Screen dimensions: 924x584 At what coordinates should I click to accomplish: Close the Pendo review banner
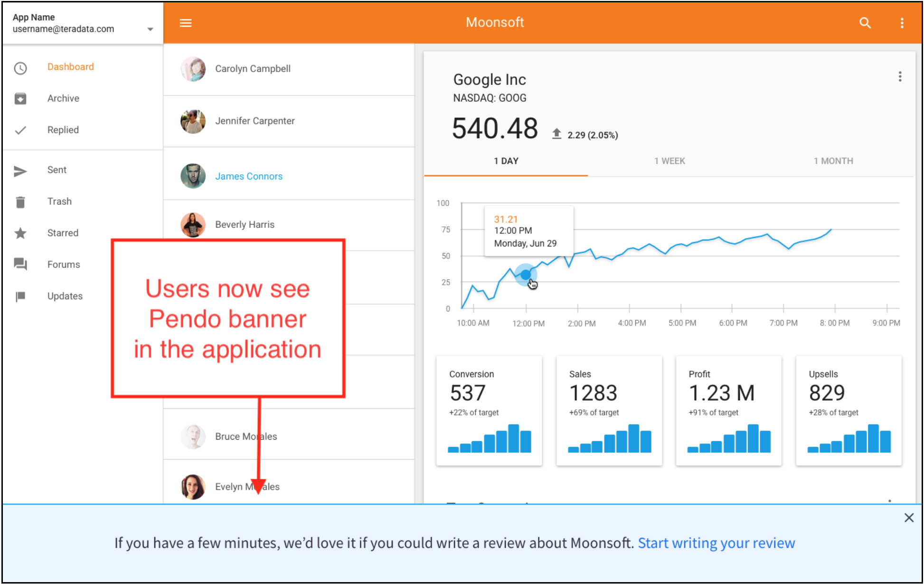908,518
